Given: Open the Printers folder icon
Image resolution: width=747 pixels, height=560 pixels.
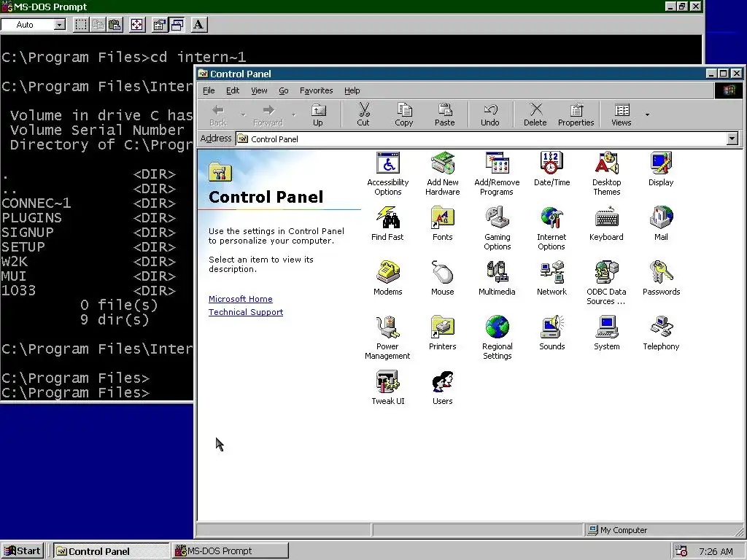Looking at the screenshot, I should pyautogui.click(x=443, y=333).
